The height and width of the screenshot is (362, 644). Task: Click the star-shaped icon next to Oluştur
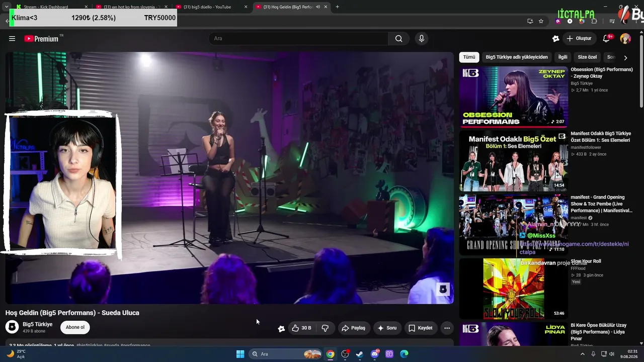click(x=555, y=39)
